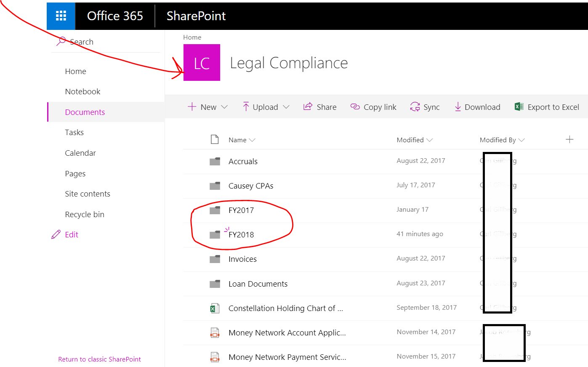Screen dimensions: 588x367
Task: Open the Loan Documents folder name
Action: pos(258,284)
